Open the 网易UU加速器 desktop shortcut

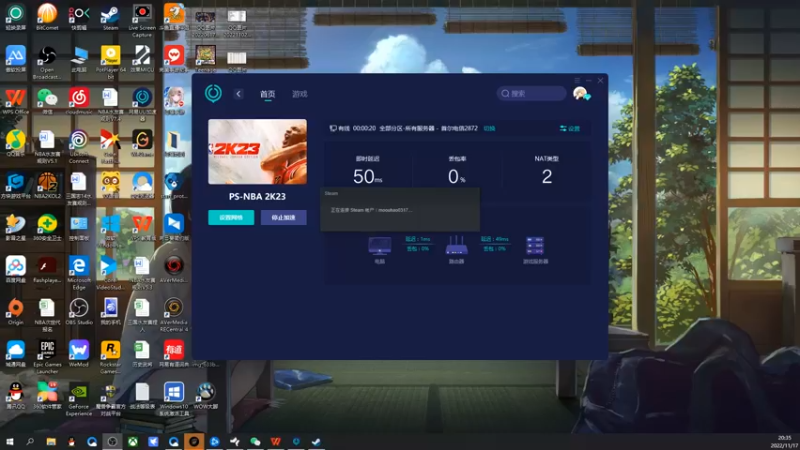142,104
